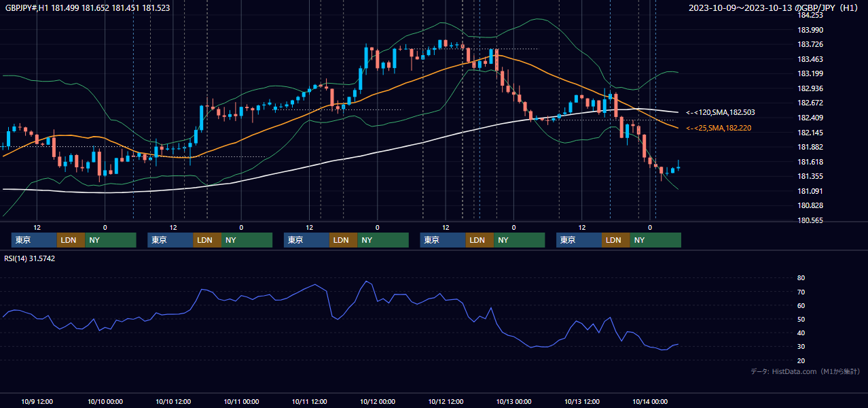Click price axis label 180.565
868x408 pixels.
(x=810, y=220)
